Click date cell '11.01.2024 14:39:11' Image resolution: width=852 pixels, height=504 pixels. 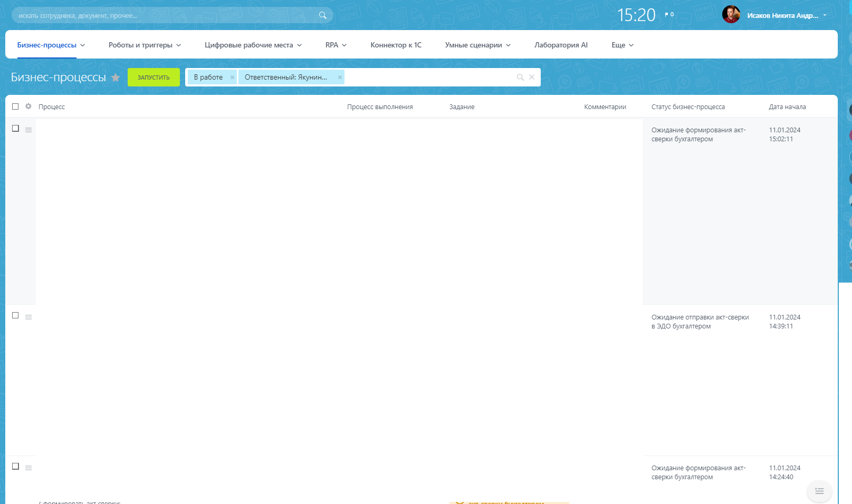(784, 322)
